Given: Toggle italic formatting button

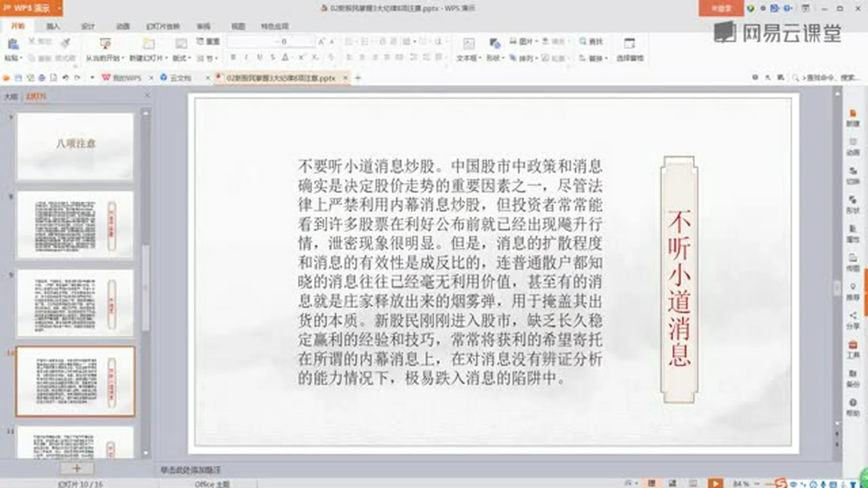Looking at the screenshot, I should coord(245,58).
